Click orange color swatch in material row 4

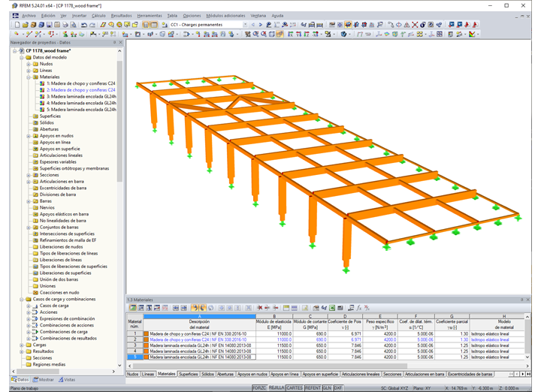(147, 351)
